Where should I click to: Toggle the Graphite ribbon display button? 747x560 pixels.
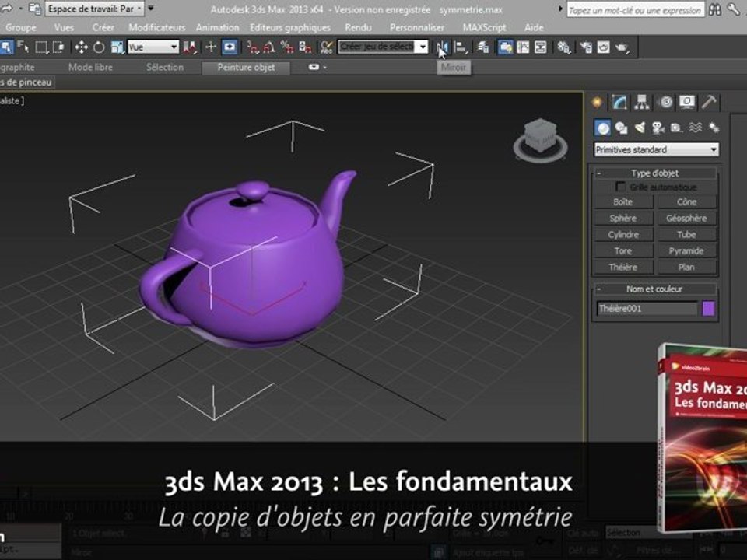pyautogui.click(x=505, y=47)
